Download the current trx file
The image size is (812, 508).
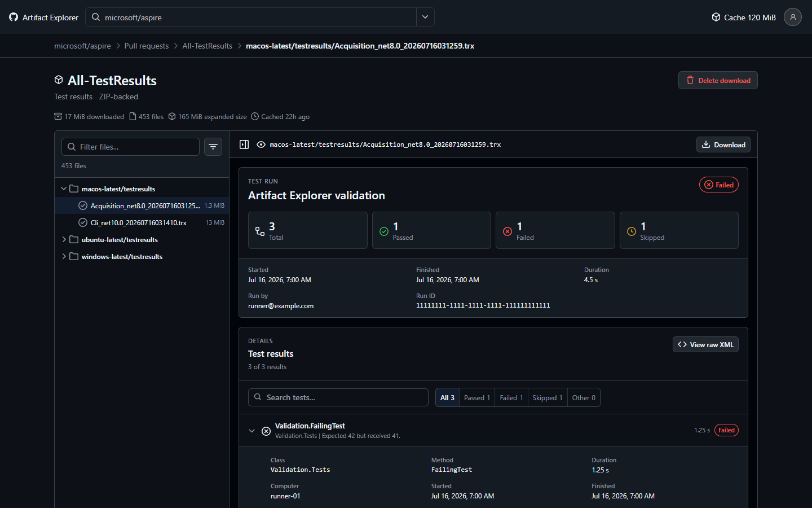[723, 144]
